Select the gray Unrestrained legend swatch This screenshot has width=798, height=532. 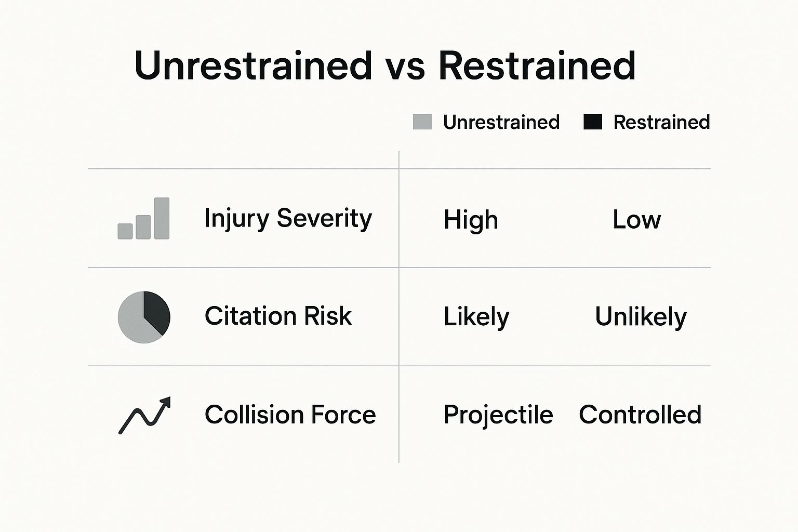coord(422,122)
